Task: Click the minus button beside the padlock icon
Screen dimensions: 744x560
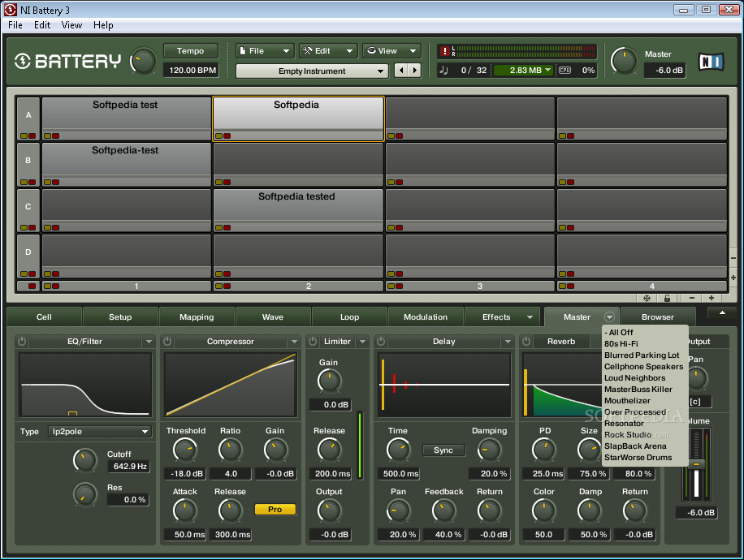Action: tap(692, 298)
